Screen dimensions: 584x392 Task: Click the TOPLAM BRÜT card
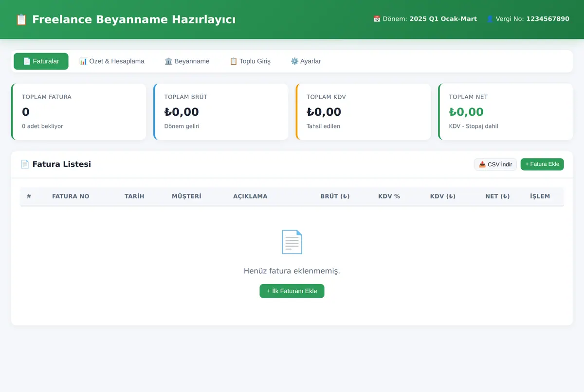221,112
